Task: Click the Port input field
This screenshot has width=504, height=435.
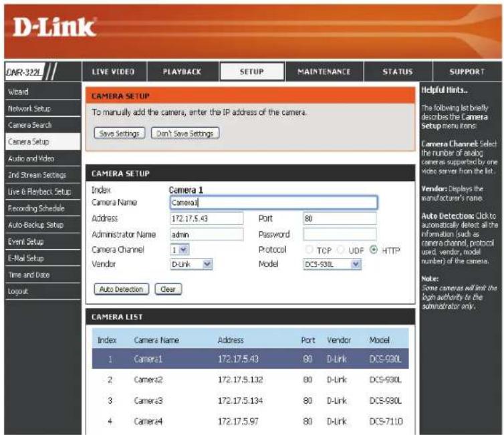Action: 340,219
